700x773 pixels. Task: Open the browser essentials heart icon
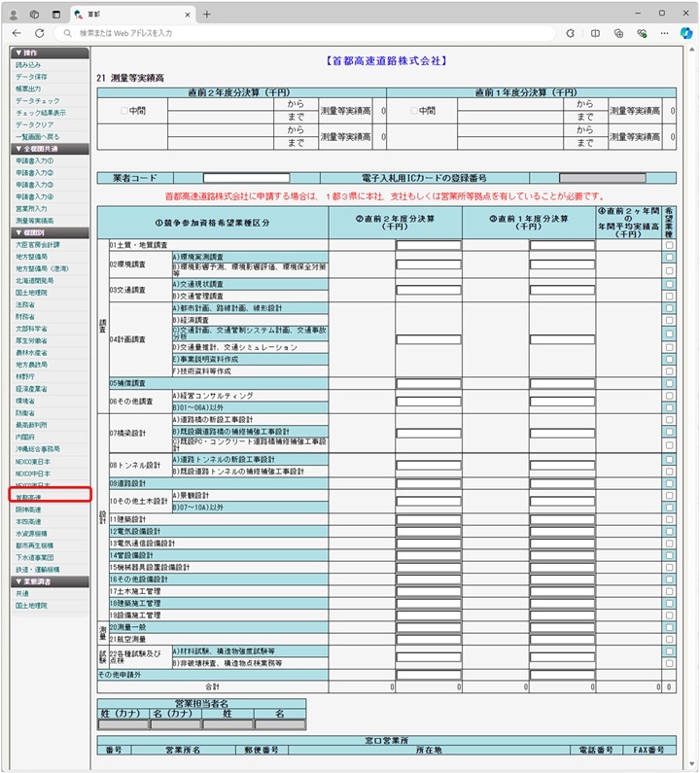[642, 33]
